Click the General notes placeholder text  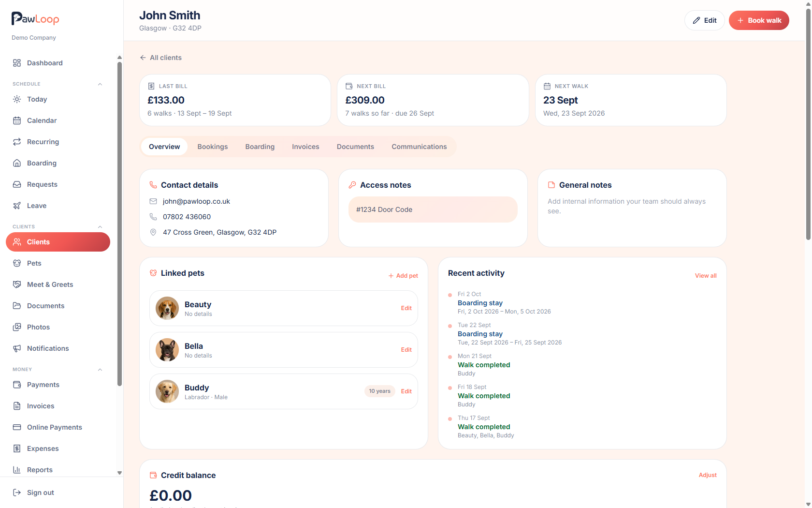[x=626, y=206]
